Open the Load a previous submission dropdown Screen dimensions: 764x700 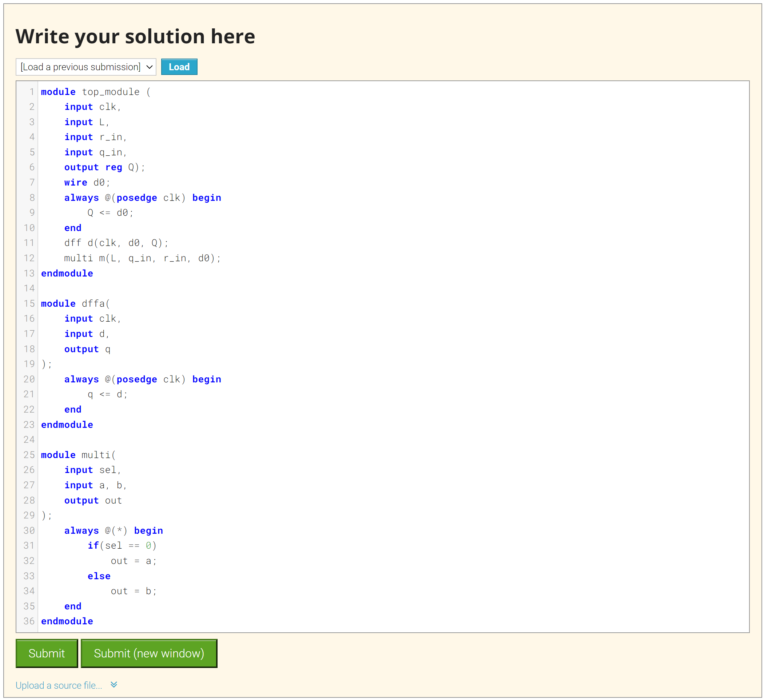[85, 67]
